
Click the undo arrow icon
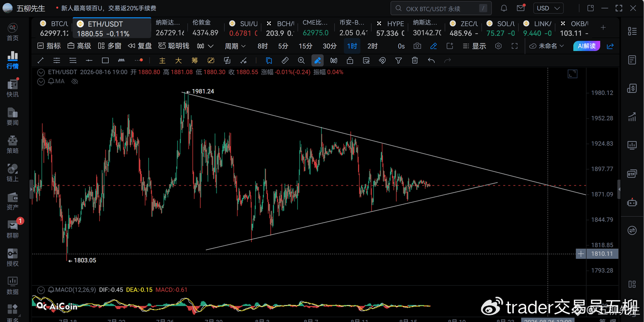coord(431,60)
